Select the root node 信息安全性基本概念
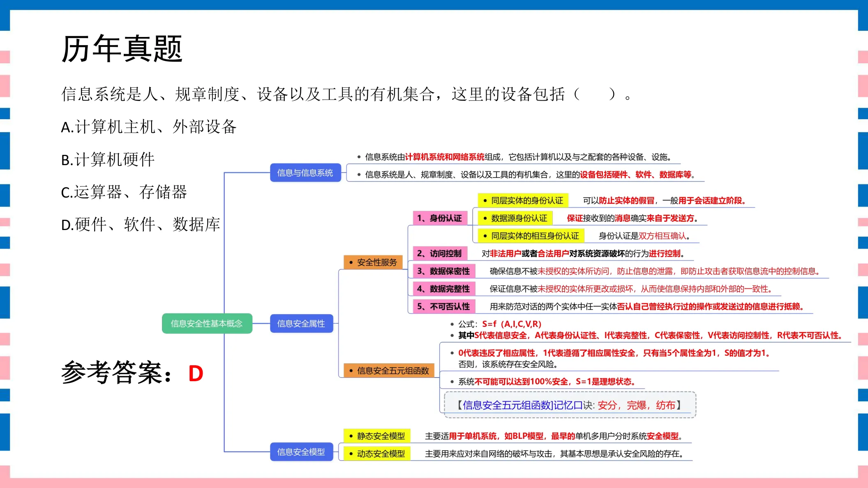Image resolution: width=868 pixels, height=488 pixels. point(207,324)
